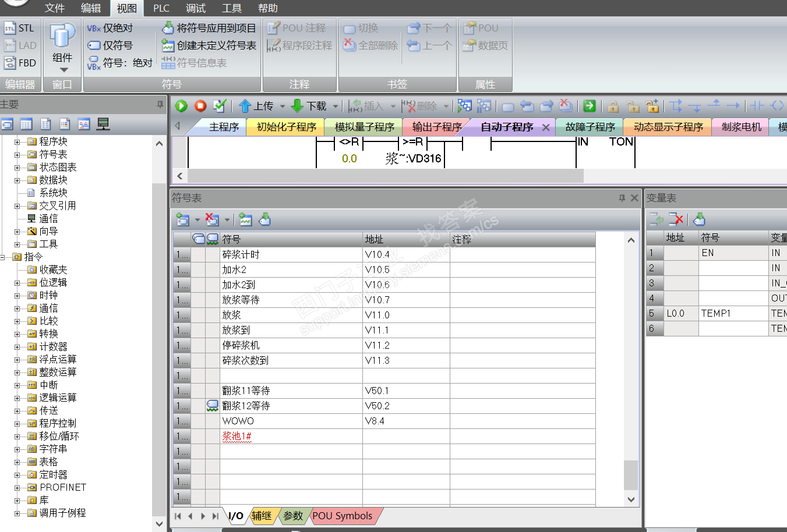Image resolution: width=787 pixels, height=532 pixels.
Task: Click the 符号表 vertical scrollbar thumb
Action: point(631,475)
